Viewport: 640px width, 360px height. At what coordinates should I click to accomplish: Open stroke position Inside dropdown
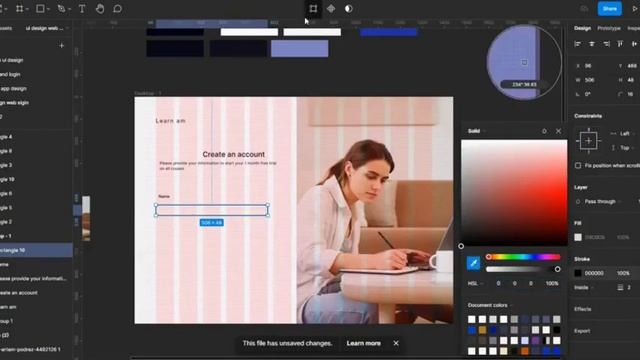pos(584,287)
